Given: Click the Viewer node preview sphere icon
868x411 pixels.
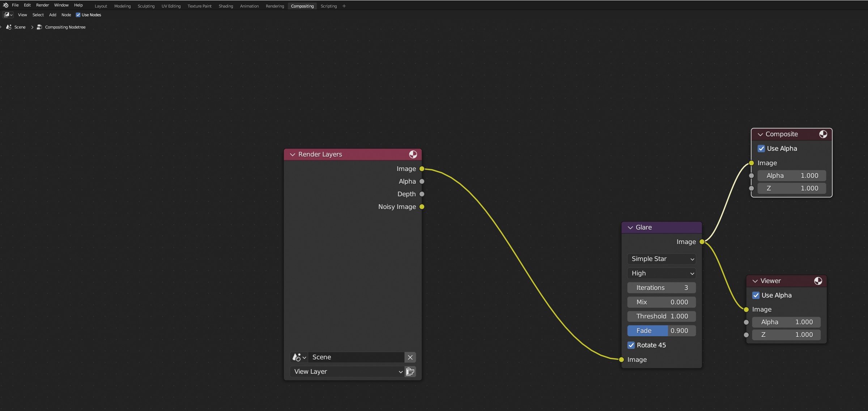Looking at the screenshot, I should [818, 281].
